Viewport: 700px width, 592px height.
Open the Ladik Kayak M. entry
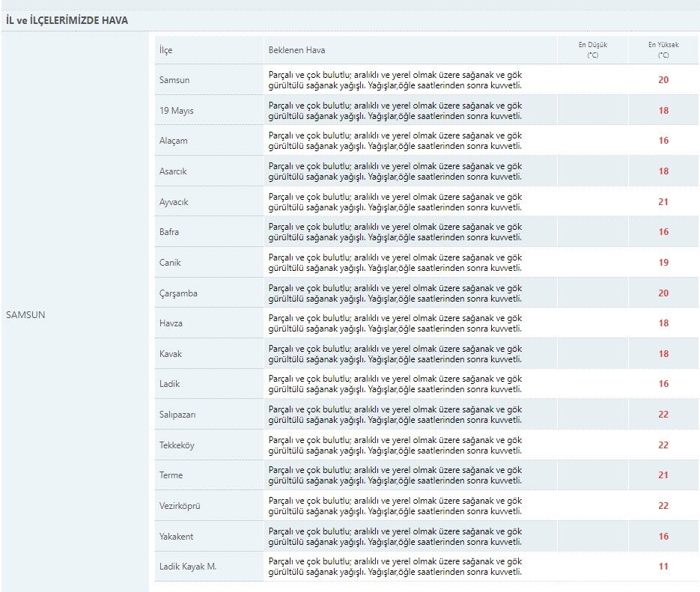pyautogui.click(x=187, y=567)
